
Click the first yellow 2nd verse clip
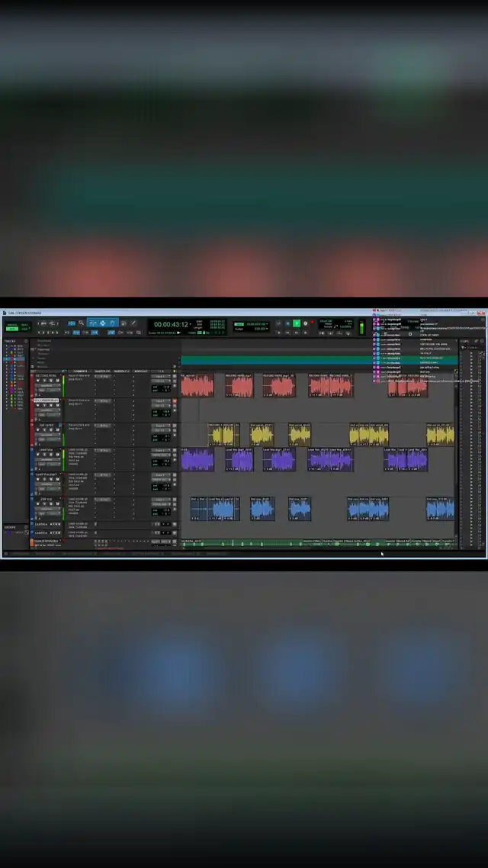coord(223,435)
